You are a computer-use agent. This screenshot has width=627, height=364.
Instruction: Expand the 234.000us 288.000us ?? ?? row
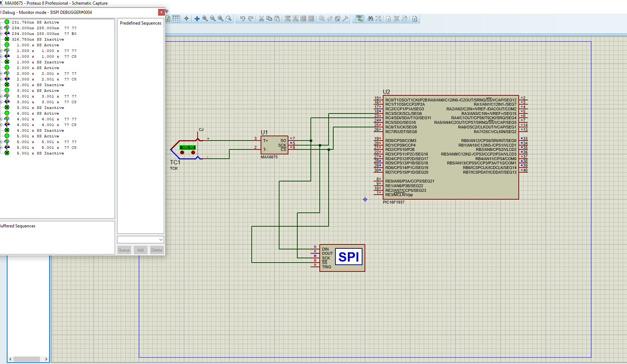coord(1,28)
